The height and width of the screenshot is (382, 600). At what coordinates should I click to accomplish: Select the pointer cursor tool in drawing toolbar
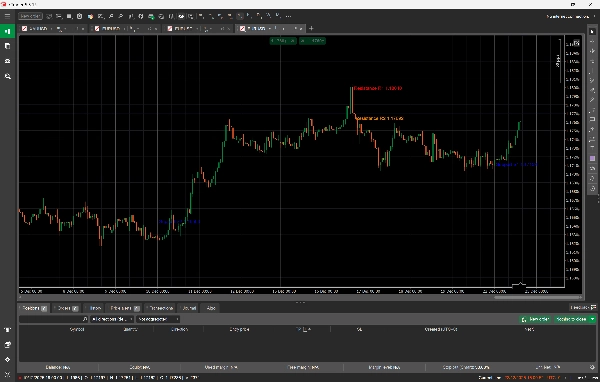point(592,32)
